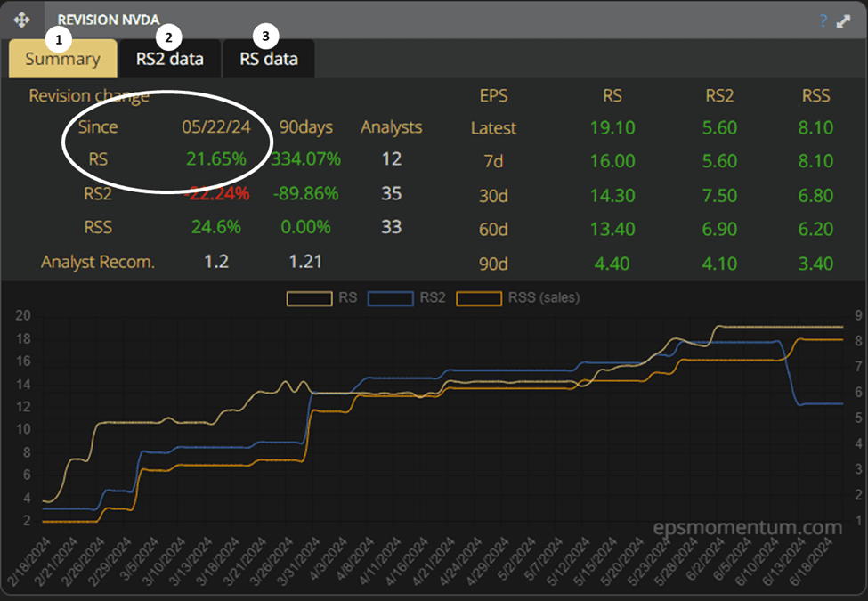Open the RS2 data tab

pyautogui.click(x=170, y=59)
